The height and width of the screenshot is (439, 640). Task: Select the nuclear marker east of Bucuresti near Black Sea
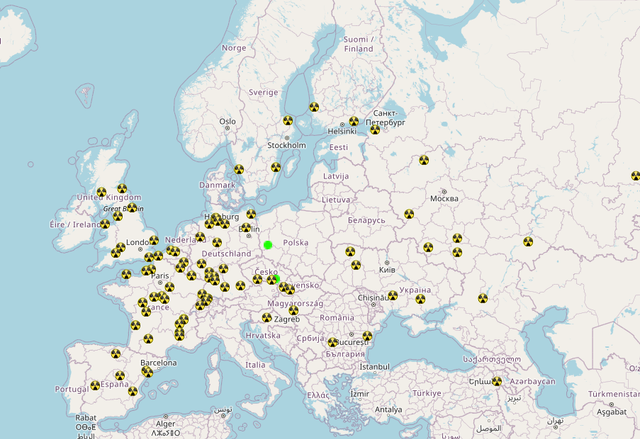[367, 336]
